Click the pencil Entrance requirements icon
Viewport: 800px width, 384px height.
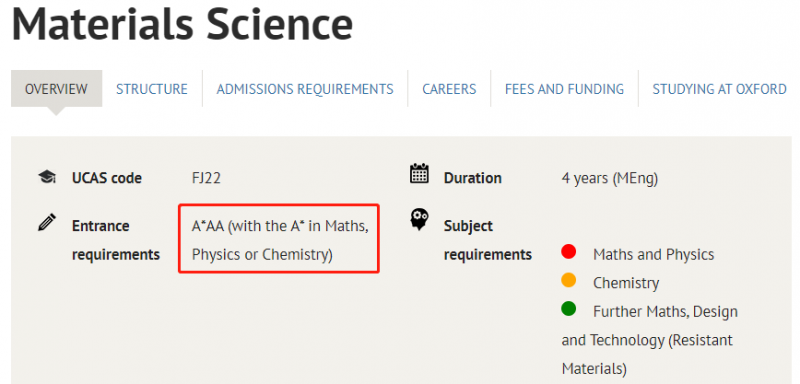tap(47, 222)
